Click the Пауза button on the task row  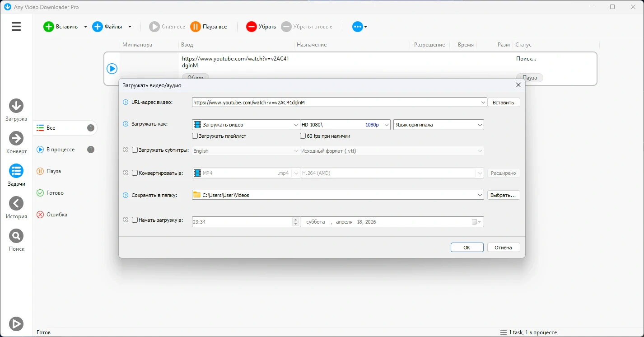530,78
